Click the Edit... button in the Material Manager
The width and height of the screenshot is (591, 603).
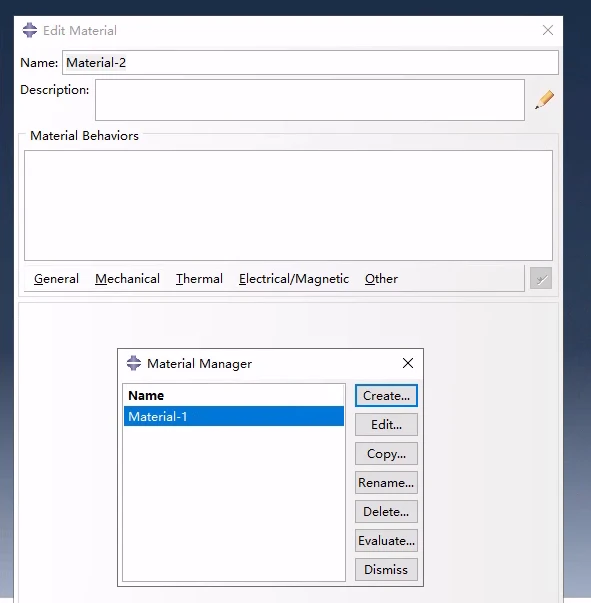(x=386, y=425)
